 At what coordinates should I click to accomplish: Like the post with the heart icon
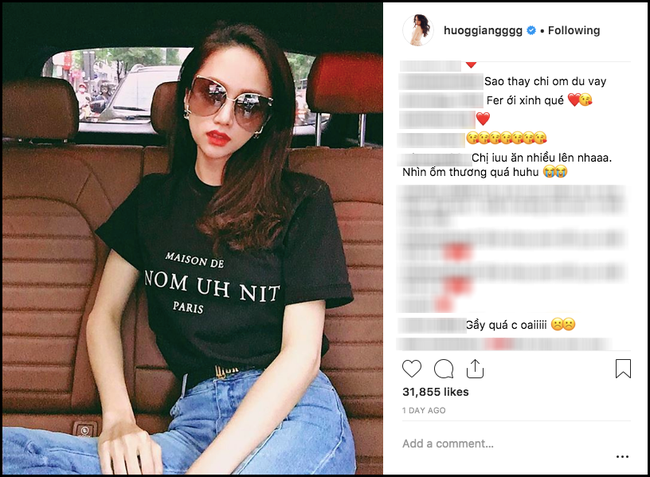click(x=412, y=368)
